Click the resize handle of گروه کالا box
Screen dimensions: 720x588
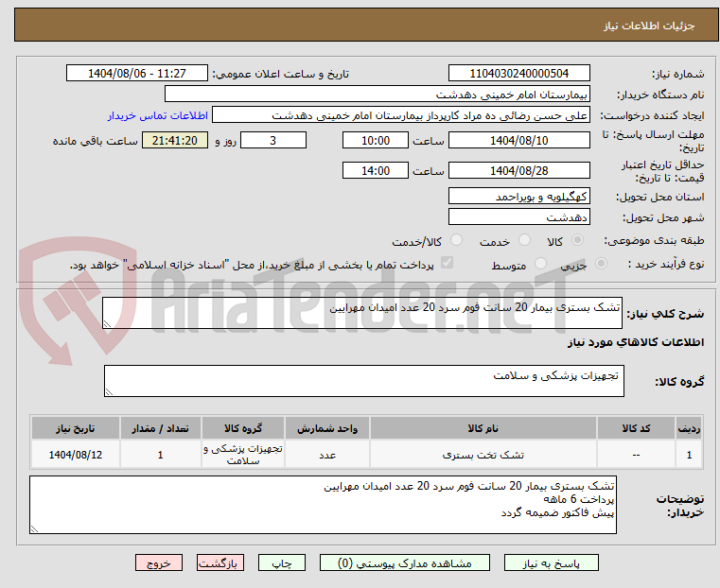pos(109,391)
